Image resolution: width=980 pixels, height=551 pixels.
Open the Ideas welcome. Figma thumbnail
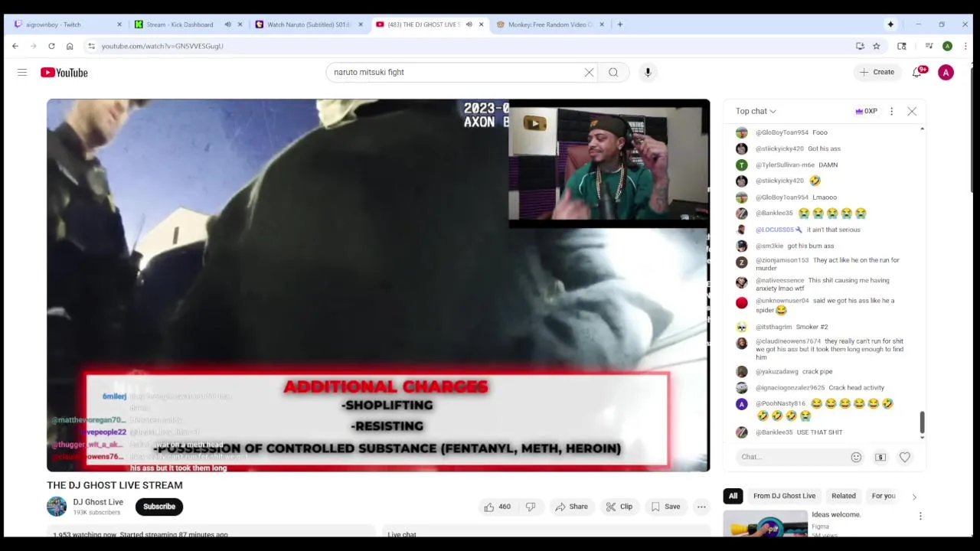pos(766,523)
